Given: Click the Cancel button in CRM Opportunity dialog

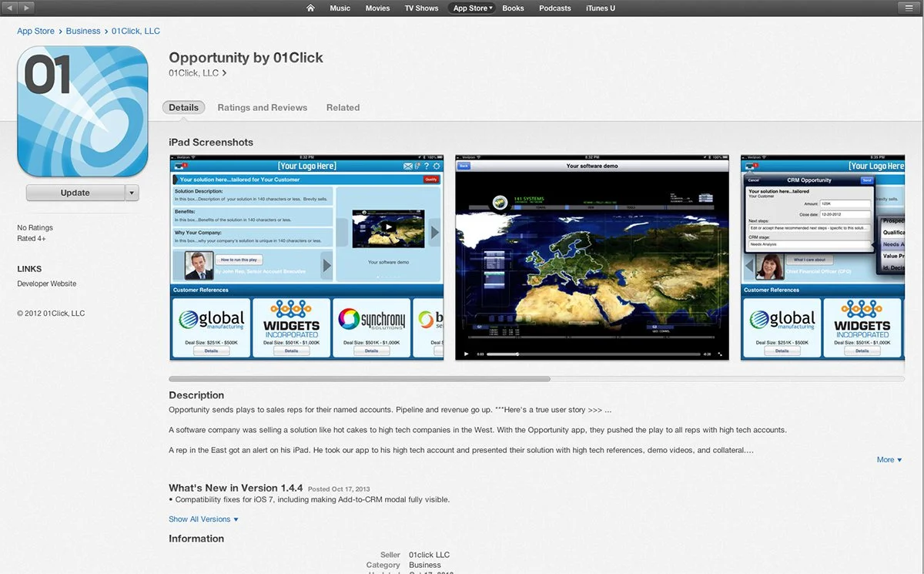Looking at the screenshot, I should [x=753, y=180].
